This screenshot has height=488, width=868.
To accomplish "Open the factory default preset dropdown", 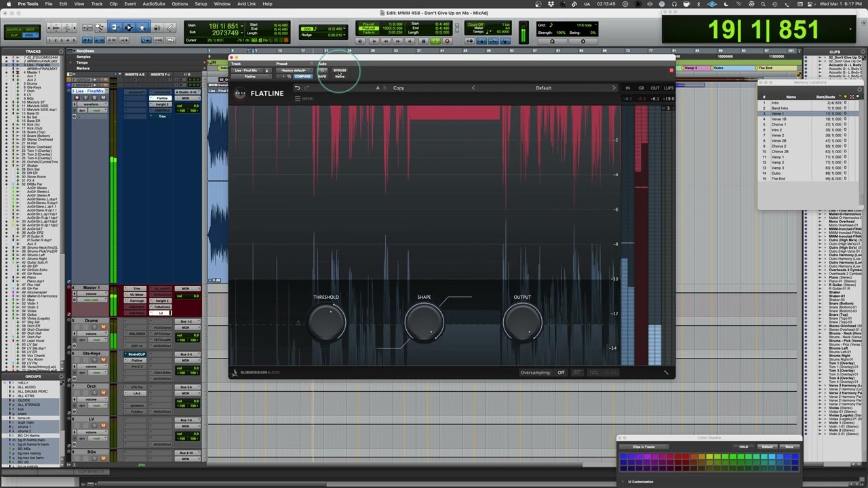I will (x=294, y=70).
